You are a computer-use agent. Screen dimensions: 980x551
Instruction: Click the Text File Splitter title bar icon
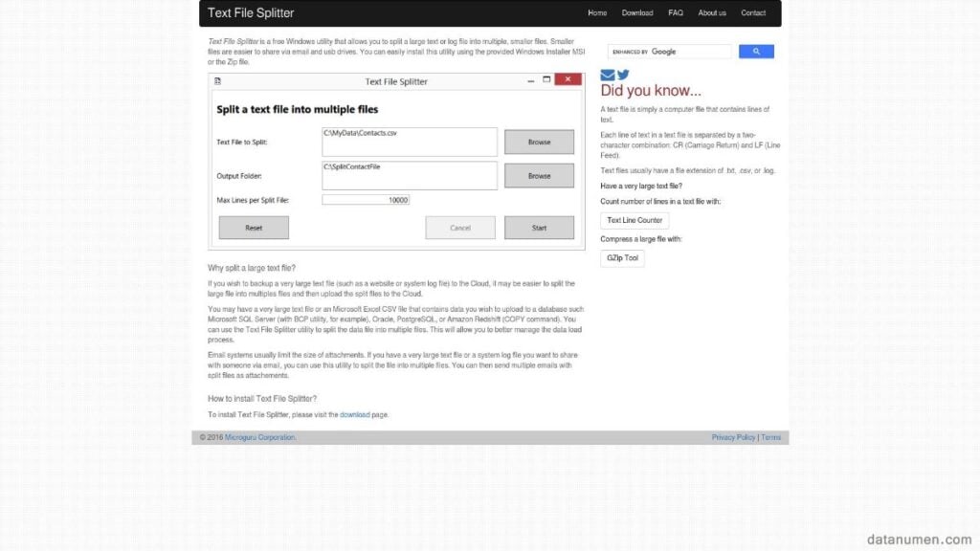219,81
